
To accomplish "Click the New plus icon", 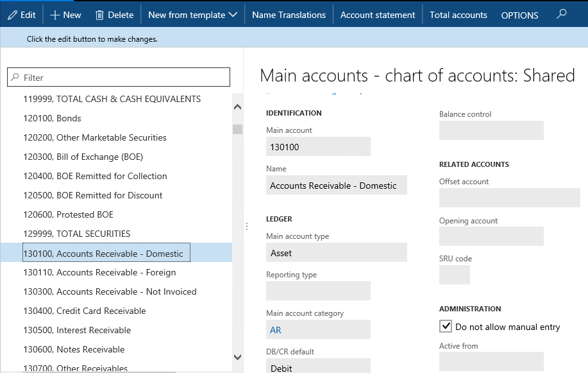I will pyautogui.click(x=55, y=15).
